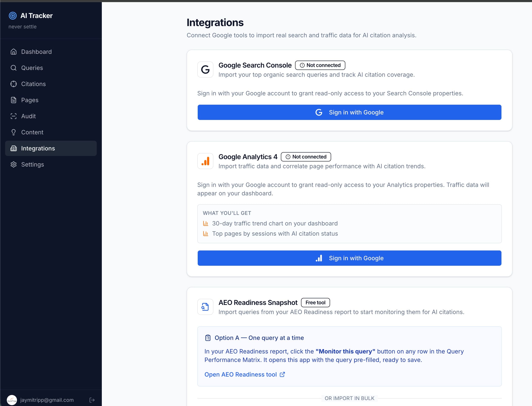Open the Citations section

[x=51, y=84]
